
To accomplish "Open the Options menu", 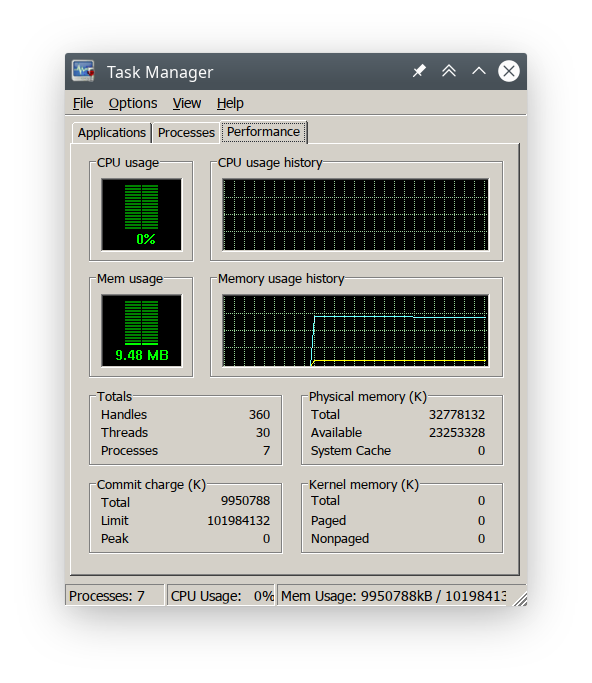I will (x=133, y=103).
